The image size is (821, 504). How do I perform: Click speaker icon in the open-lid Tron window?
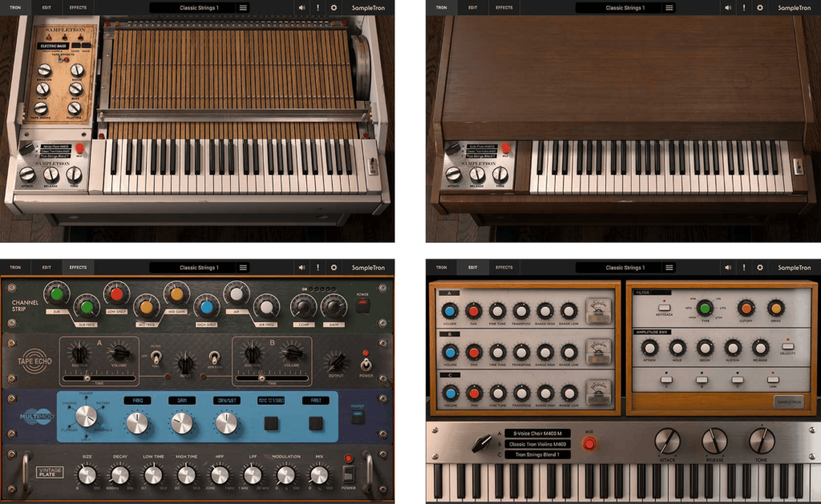click(301, 8)
